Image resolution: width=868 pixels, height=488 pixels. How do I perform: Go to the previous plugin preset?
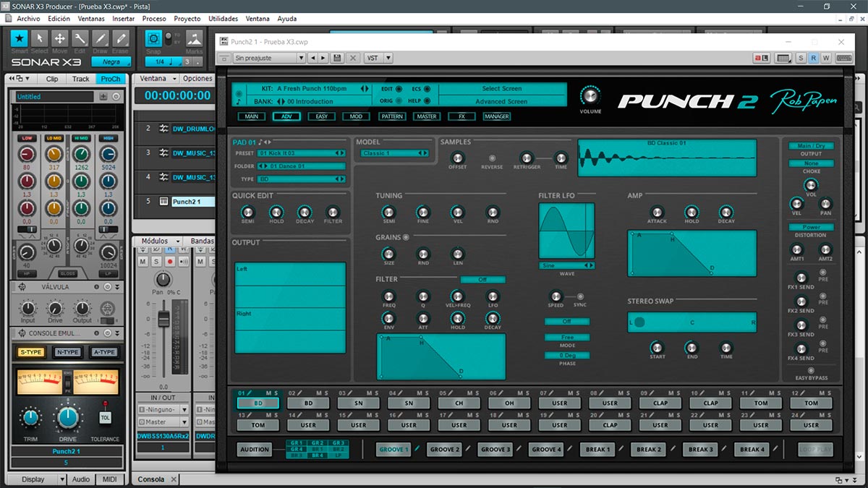(x=312, y=58)
